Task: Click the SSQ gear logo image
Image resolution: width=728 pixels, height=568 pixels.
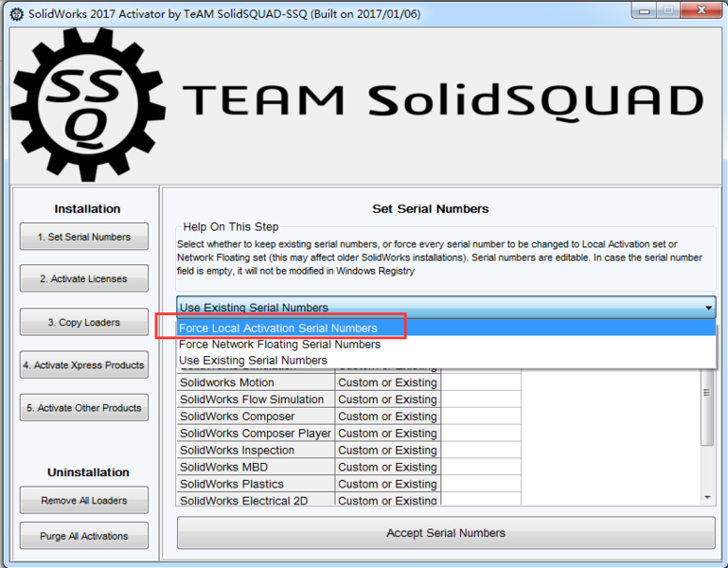Action: click(x=88, y=104)
